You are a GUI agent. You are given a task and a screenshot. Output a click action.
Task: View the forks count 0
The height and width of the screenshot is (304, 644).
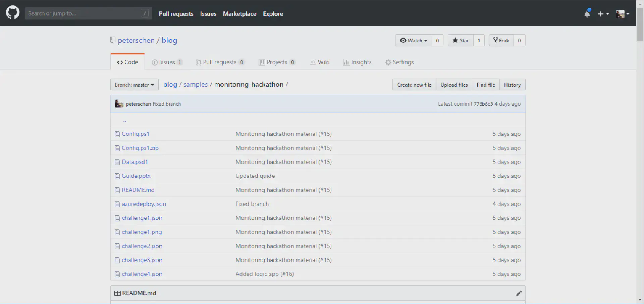point(520,40)
